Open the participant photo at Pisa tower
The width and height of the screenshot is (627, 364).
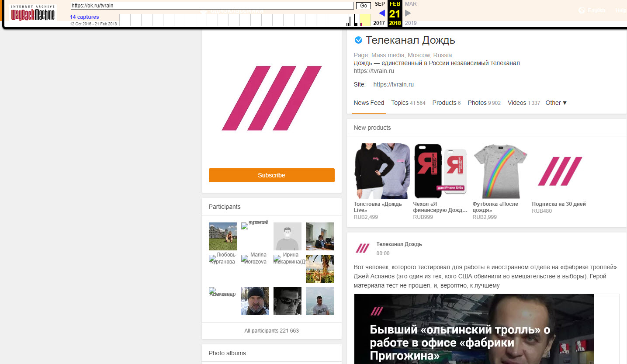click(223, 236)
